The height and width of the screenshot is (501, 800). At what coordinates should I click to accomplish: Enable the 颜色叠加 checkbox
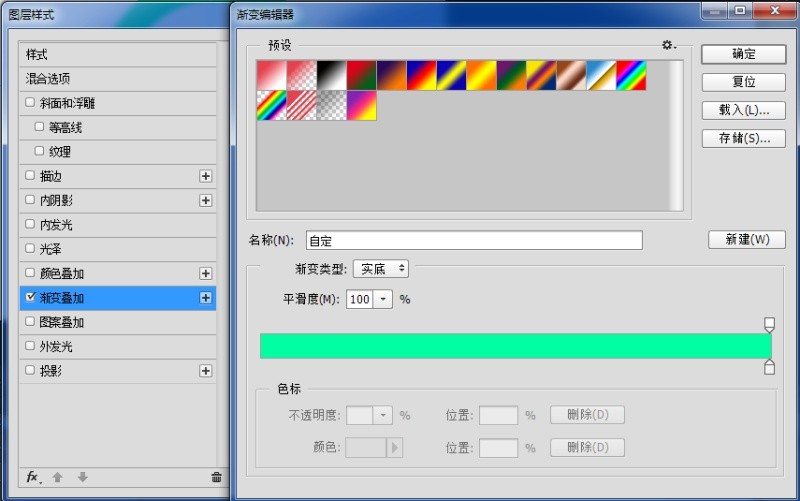tap(30, 273)
